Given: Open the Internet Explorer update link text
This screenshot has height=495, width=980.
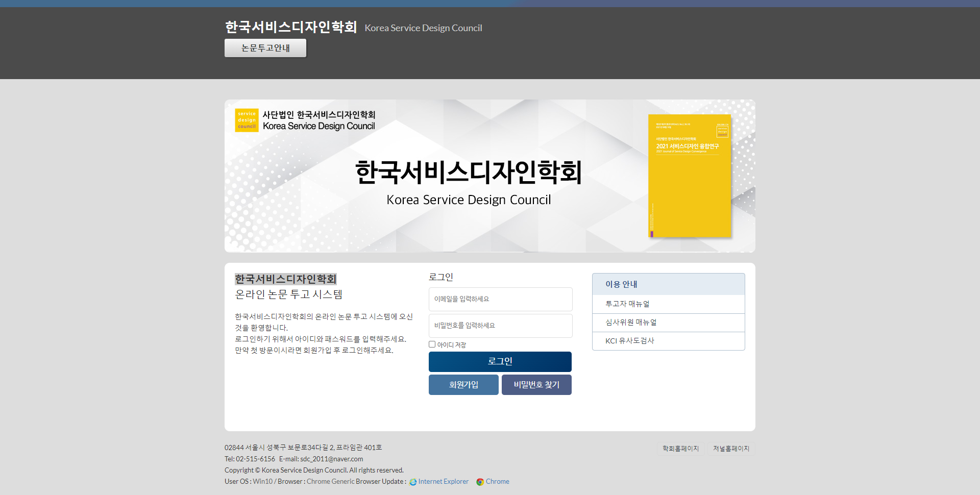Looking at the screenshot, I should tap(443, 481).
